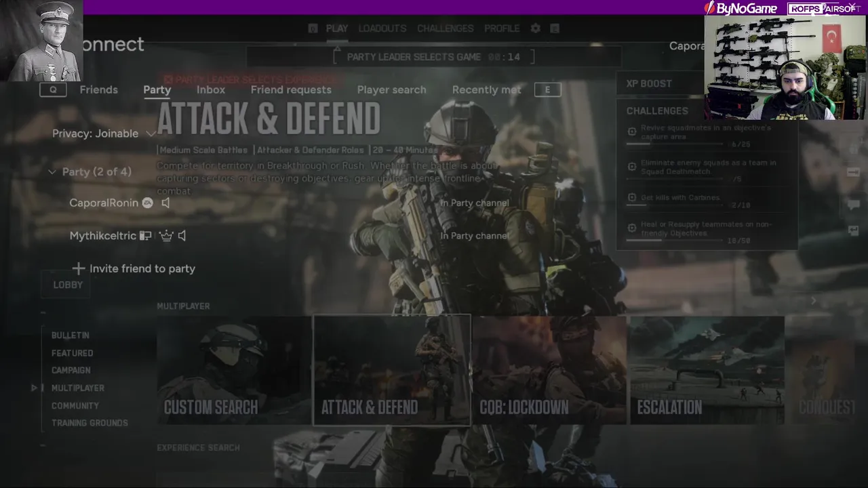Select the CUSTOM SEARCH mode card
The height and width of the screenshot is (488, 868).
234,370
